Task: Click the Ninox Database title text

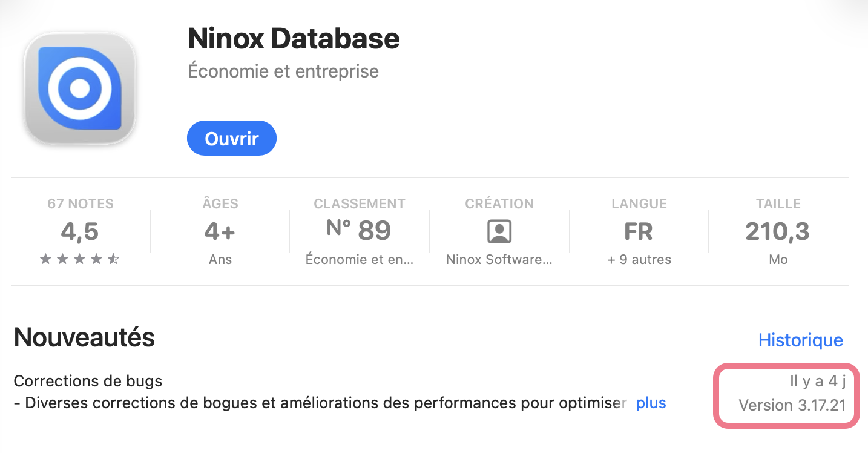Action: pos(294,39)
